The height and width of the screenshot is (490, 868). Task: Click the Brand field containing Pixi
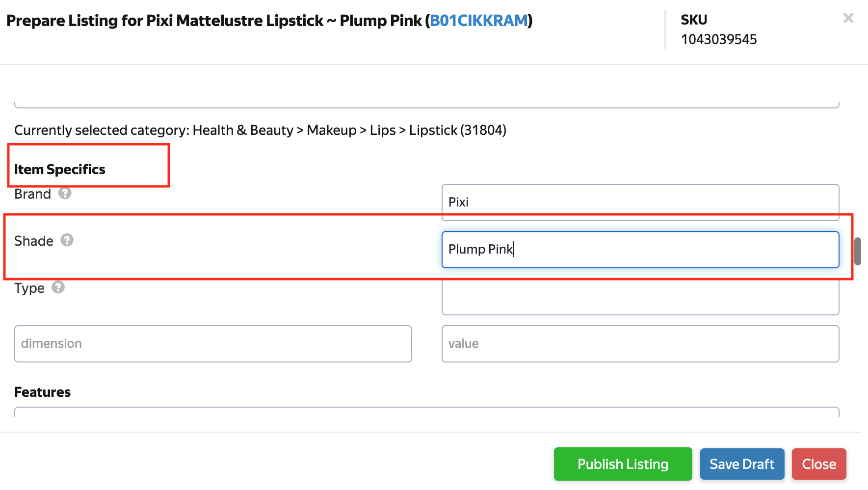coord(640,202)
